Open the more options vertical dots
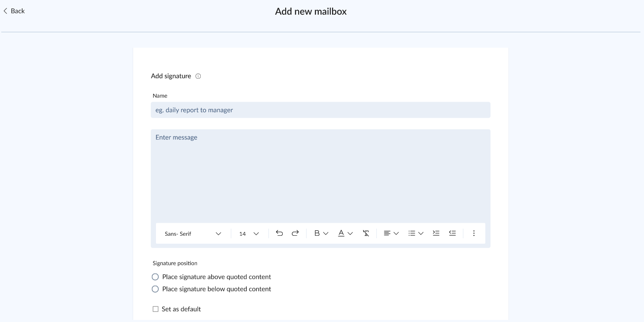 [x=474, y=233]
